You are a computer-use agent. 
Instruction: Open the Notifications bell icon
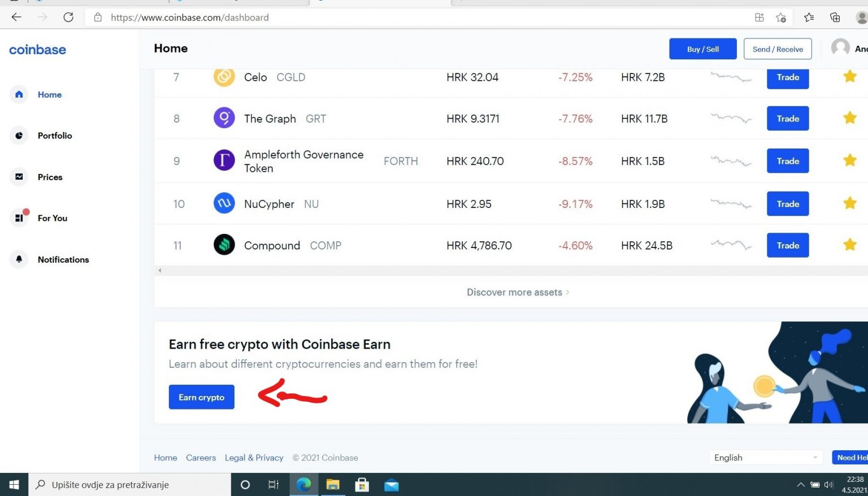19,259
